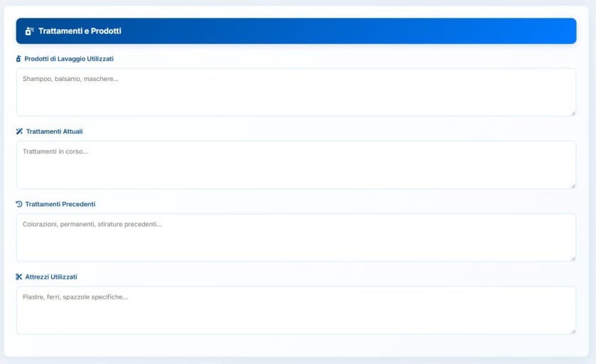Screen dimensions: 596x364
Task: Click the empty right side of the blue header bar
Action: (x=427, y=31)
